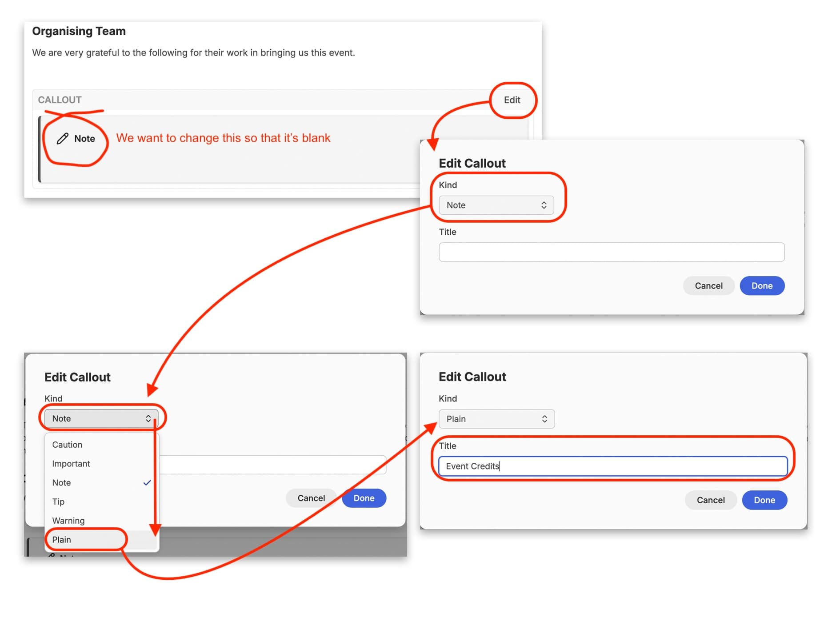Select Warning from the Kind options

(68, 521)
